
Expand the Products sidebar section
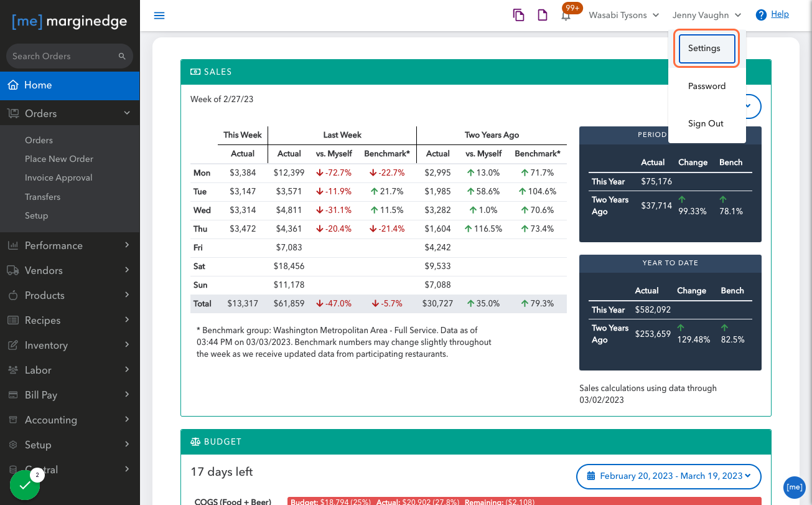[127, 295]
